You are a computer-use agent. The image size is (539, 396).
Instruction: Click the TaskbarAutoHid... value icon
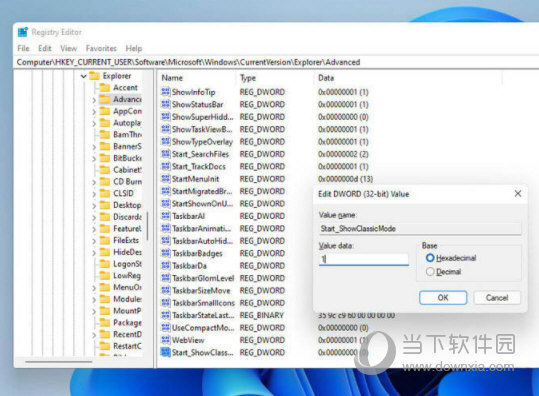166,241
